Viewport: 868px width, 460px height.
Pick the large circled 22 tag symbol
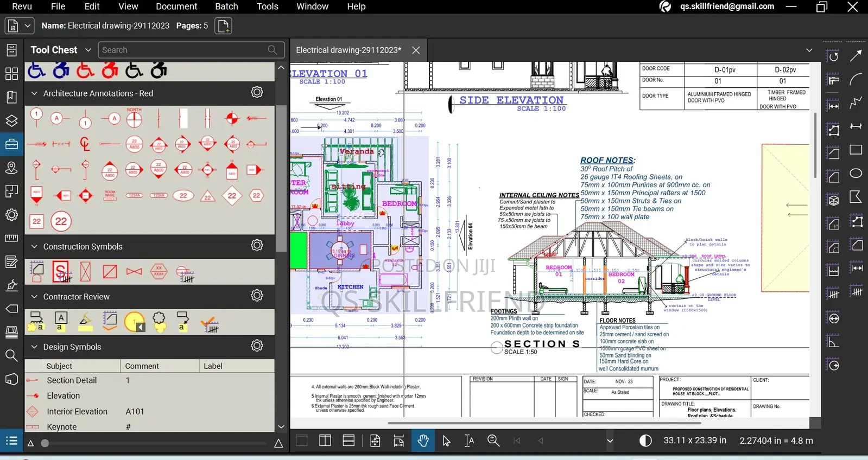coord(61,221)
